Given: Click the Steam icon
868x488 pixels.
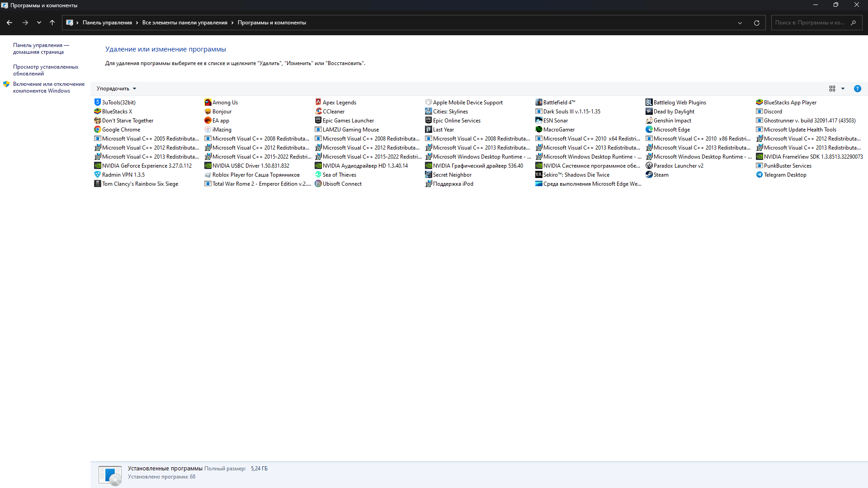Looking at the screenshot, I should tap(649, 174).
